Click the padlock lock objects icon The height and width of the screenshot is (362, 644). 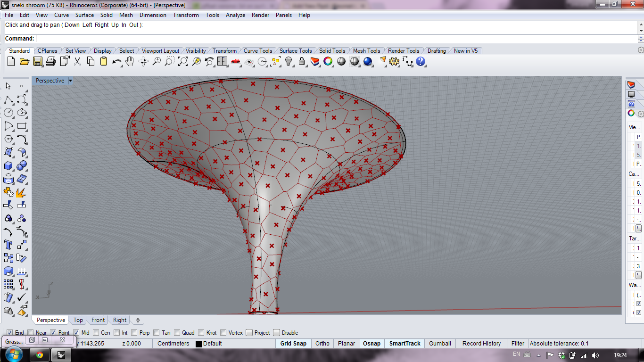tap(302, 61)
